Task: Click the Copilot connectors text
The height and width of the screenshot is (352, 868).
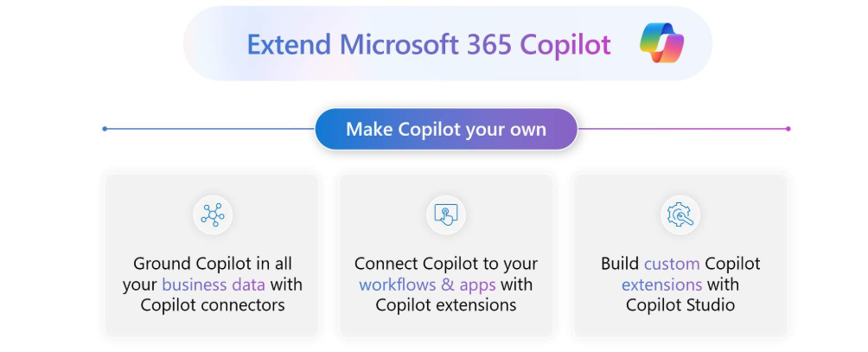Action: coord(213,305)
